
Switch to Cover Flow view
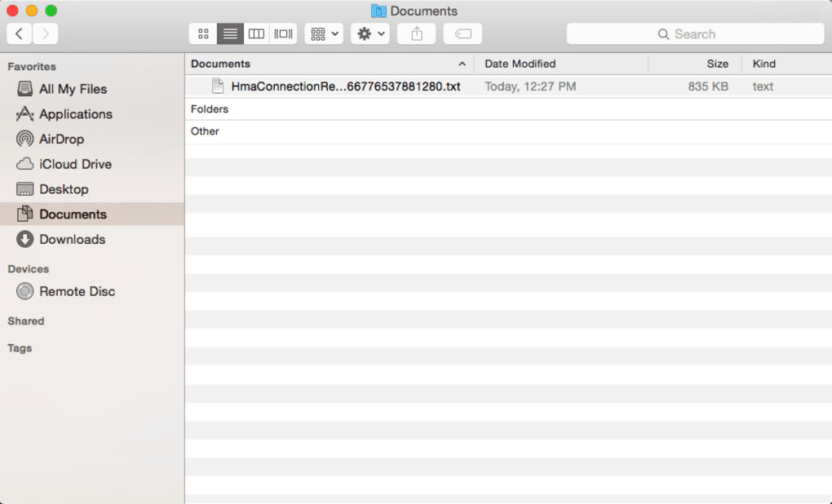[x=283, y=34]
